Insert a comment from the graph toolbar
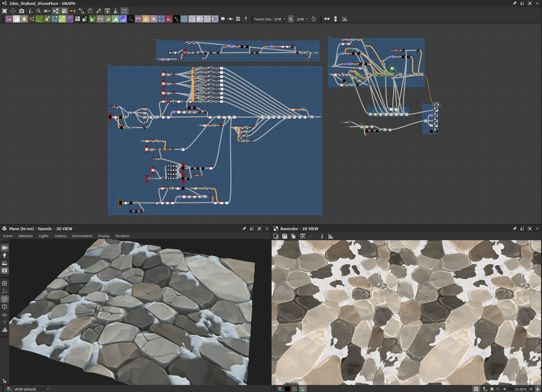Image resolution: width=542 pixels, height=392 pixels. point(223,19)
